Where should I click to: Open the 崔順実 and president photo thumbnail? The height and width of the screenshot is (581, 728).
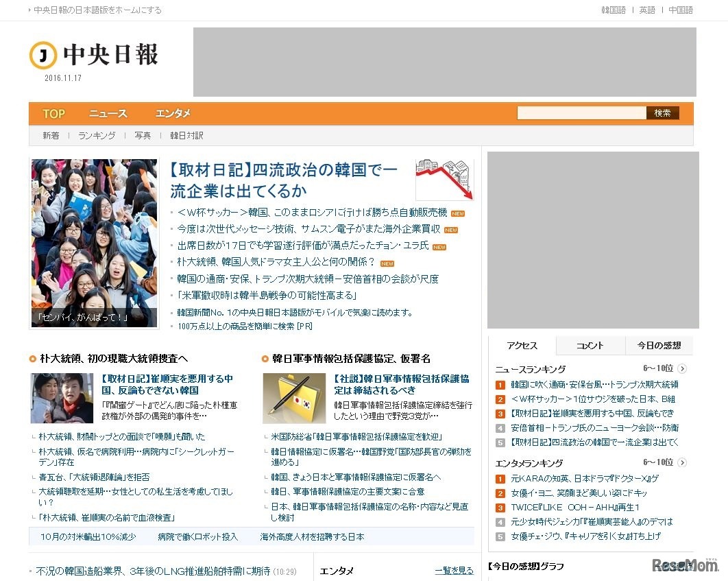pos(62,398)
